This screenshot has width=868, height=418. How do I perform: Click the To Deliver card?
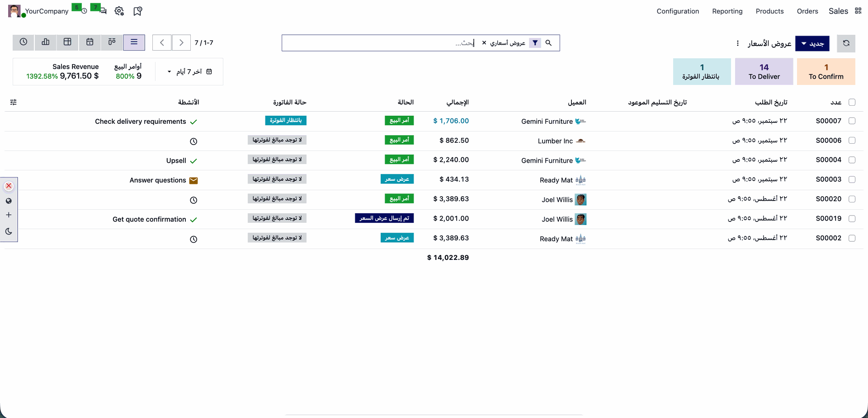point(764,71)
